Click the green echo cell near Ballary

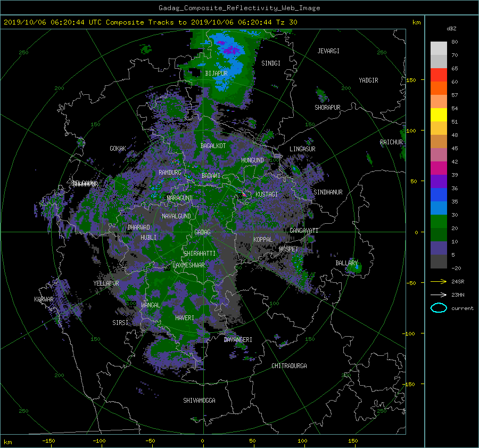coord(354,268)
